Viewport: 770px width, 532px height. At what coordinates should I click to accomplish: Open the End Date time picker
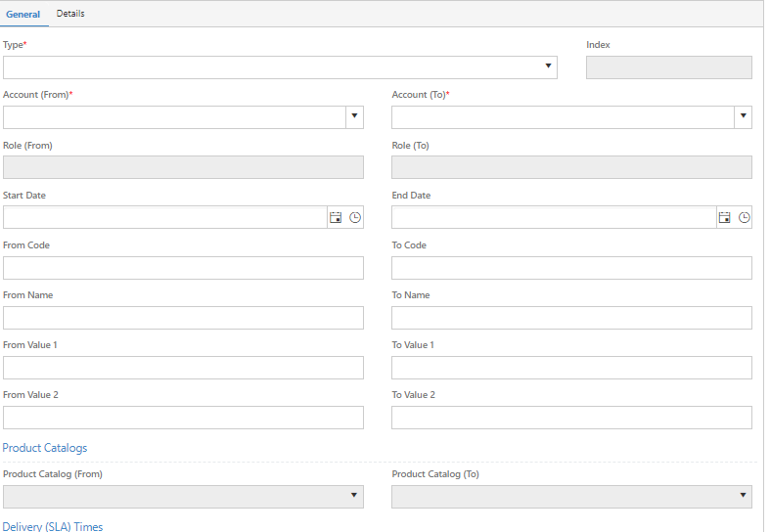(744, 217)
